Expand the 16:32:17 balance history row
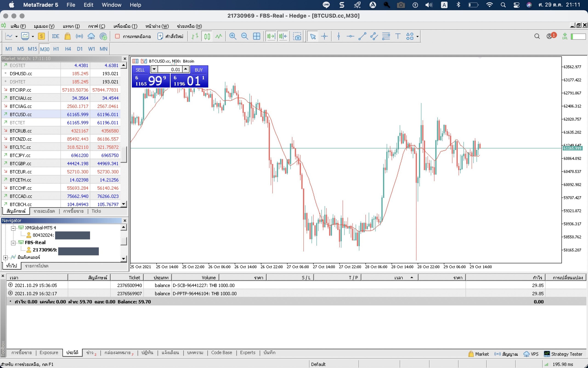The width and height of the screenshot is (588, 368). [10, 293]
